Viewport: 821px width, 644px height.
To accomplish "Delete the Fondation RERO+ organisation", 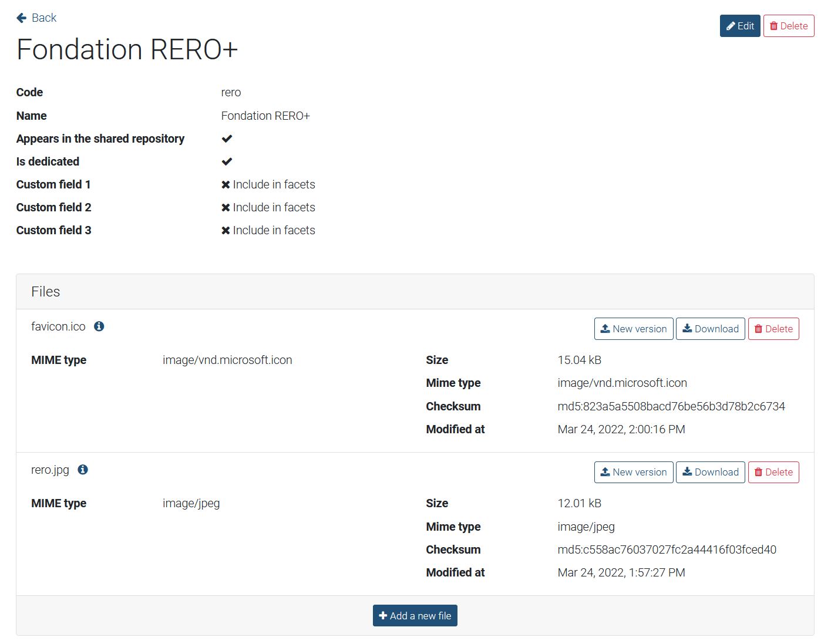I will point(789,26).
